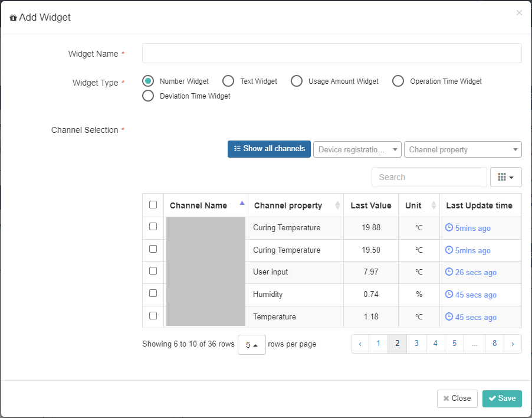Click the clock icon in Humidity row
This screenshot has height=418, width=532.
coord(449,293)
